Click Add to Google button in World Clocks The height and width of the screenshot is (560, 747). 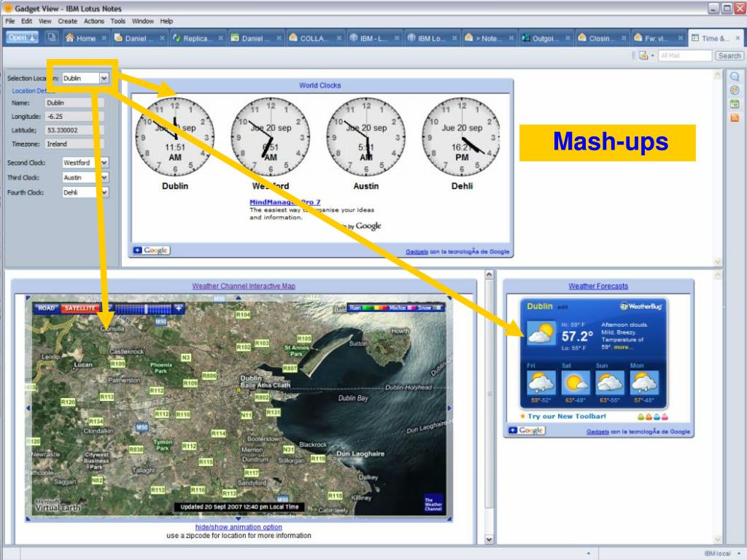[x=152, y=250]
